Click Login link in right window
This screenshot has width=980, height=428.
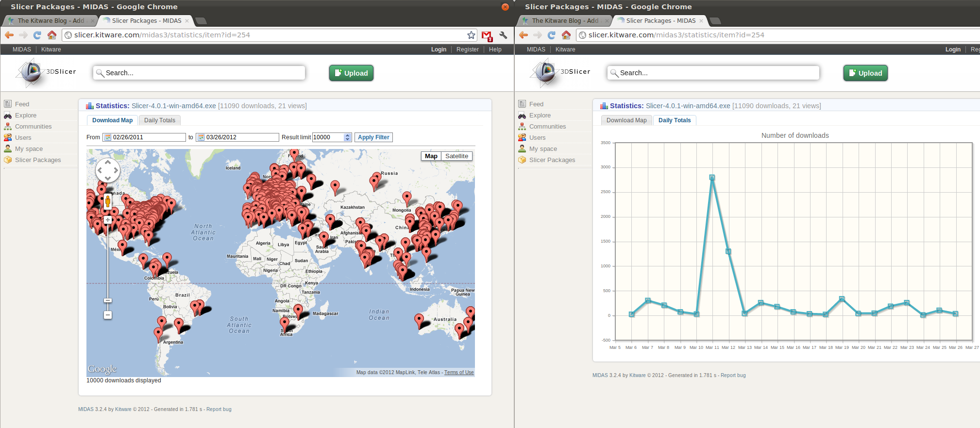coord(953,49)
